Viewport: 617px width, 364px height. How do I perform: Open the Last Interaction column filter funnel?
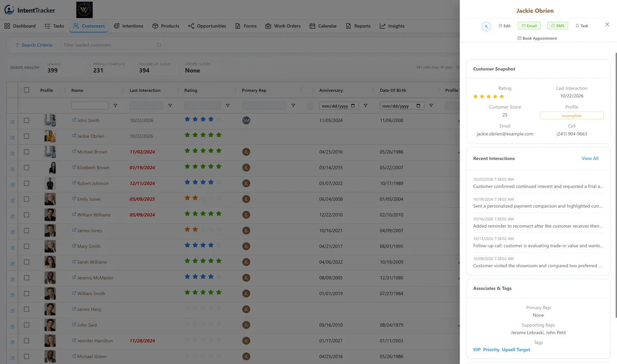click(x=170, y=105)
